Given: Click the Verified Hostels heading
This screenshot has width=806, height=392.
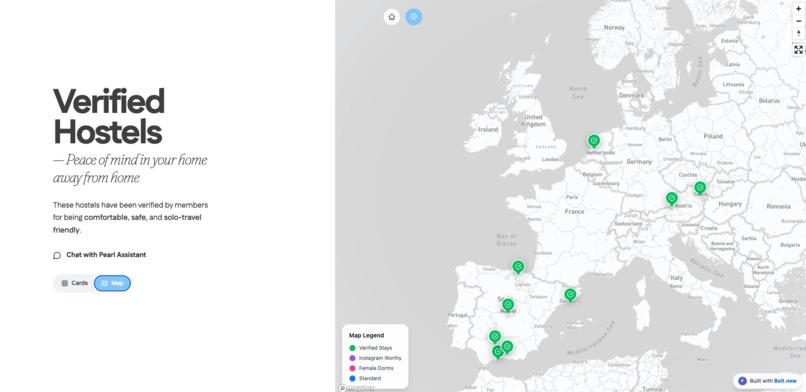Looking at the screenshot, I should click(109, 116).
